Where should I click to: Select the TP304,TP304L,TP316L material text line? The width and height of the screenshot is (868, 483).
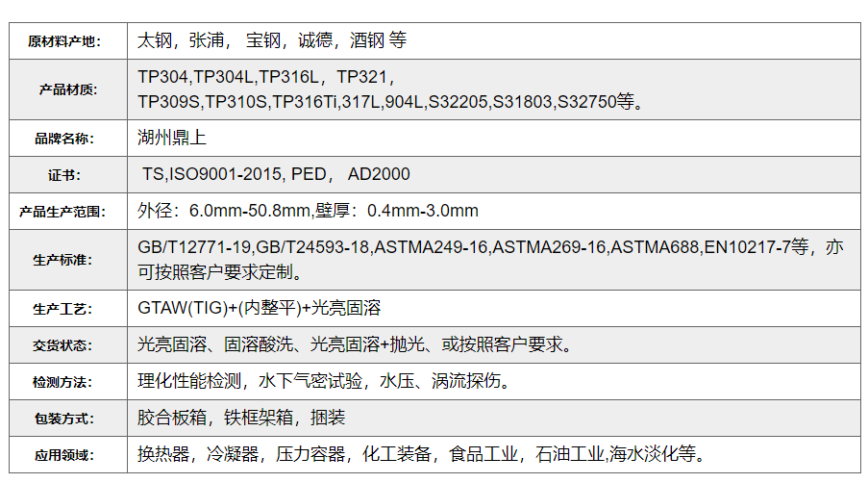[x=265, y=77]
